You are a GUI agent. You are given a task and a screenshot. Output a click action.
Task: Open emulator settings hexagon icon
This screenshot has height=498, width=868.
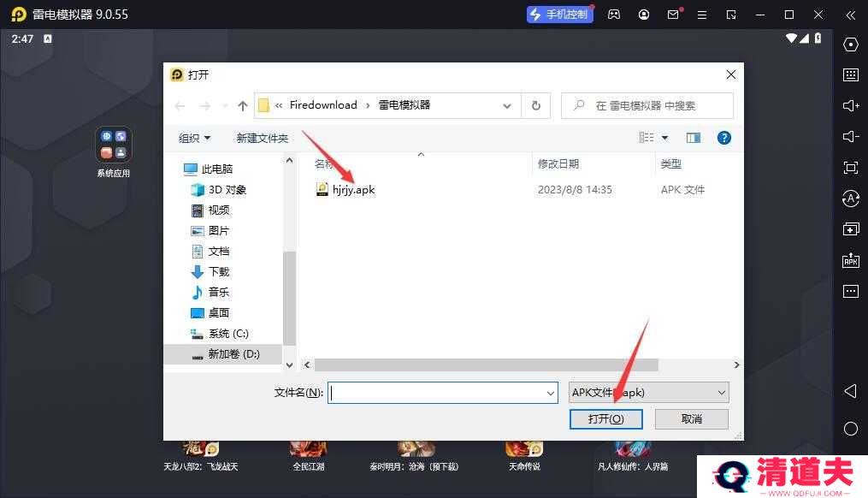pos(850,44)
